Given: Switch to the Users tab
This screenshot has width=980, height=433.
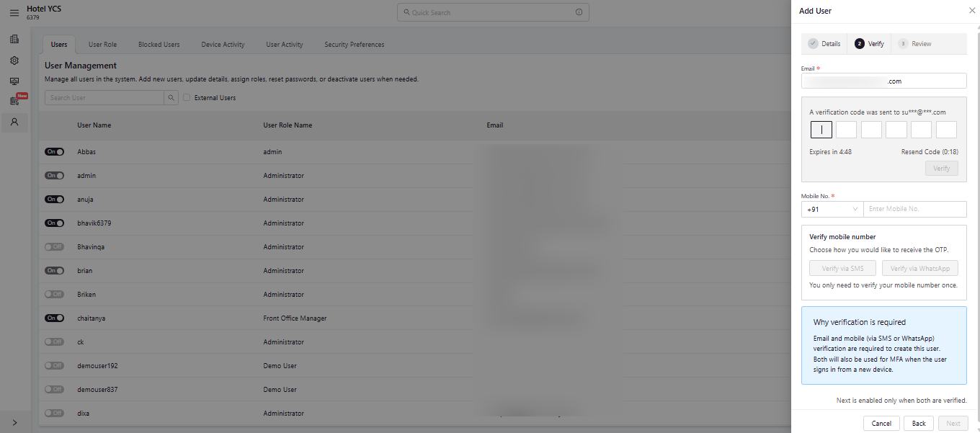Looking at the screenshot, I should (59, 45).
